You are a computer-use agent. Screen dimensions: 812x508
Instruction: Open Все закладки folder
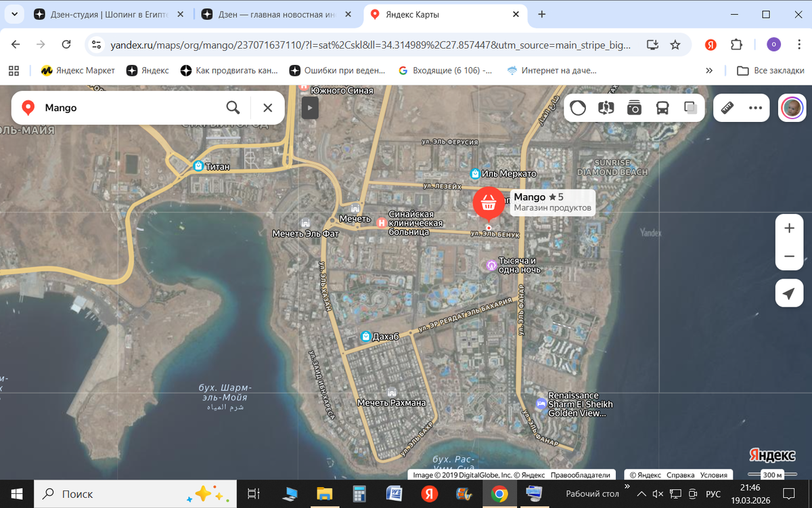[x=770, y=70]
